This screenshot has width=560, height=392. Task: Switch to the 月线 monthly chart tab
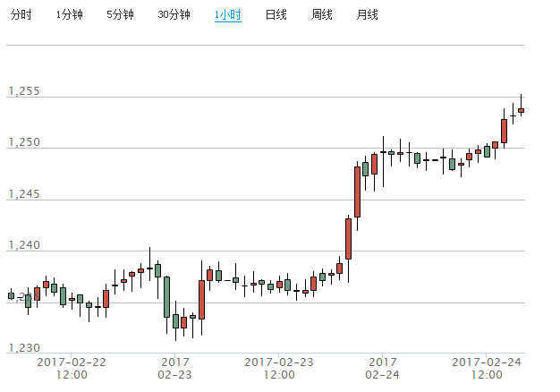pos(367,14)
